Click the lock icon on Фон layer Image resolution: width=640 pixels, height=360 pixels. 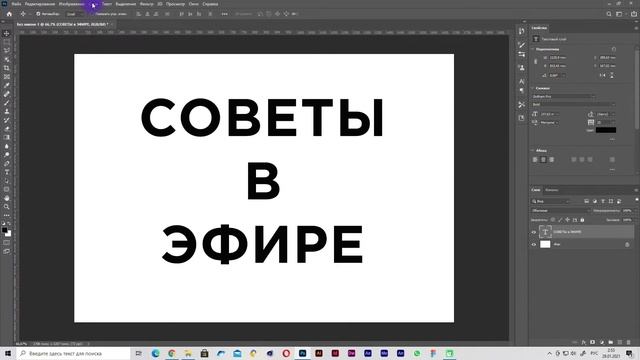tap(627, 244)
